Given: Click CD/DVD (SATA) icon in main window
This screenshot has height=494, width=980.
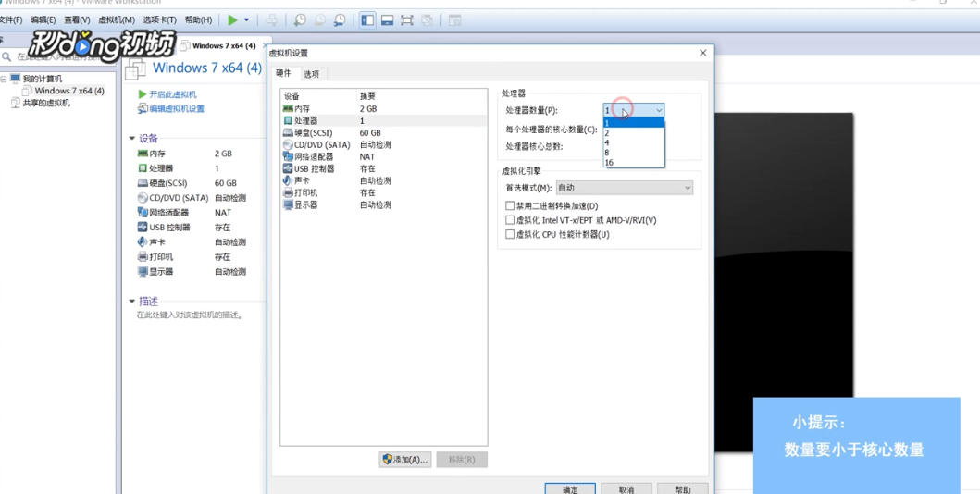Looking at the screenshot, I should point(143,198).
